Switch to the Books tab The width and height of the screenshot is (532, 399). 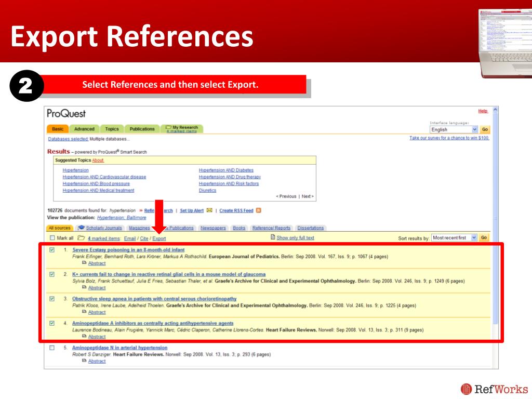coord(239,228)
